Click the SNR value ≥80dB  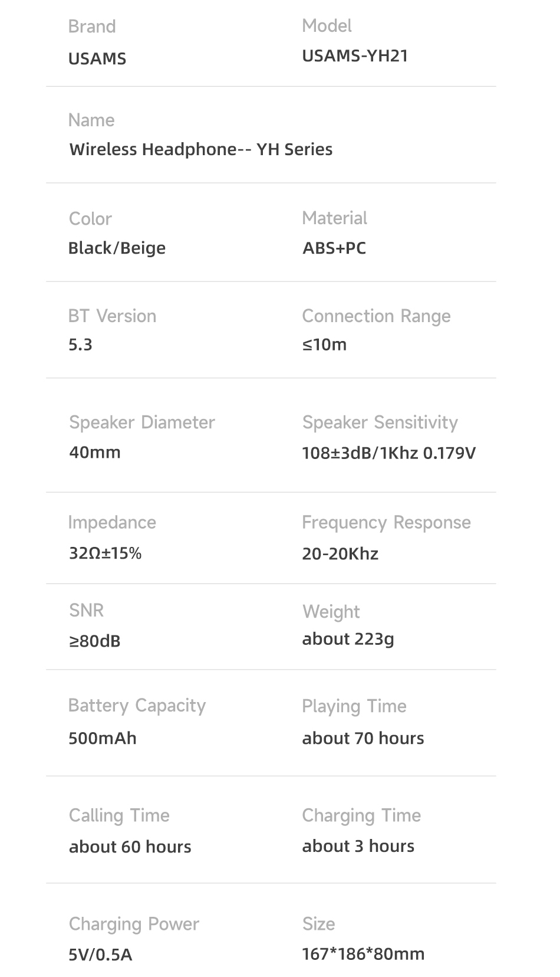pos(94,641)
